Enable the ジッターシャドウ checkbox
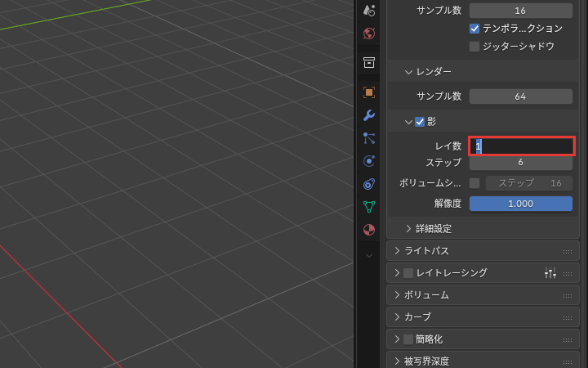Image resolution: width=588 pixels, height=368 pixels. [474, 47]
